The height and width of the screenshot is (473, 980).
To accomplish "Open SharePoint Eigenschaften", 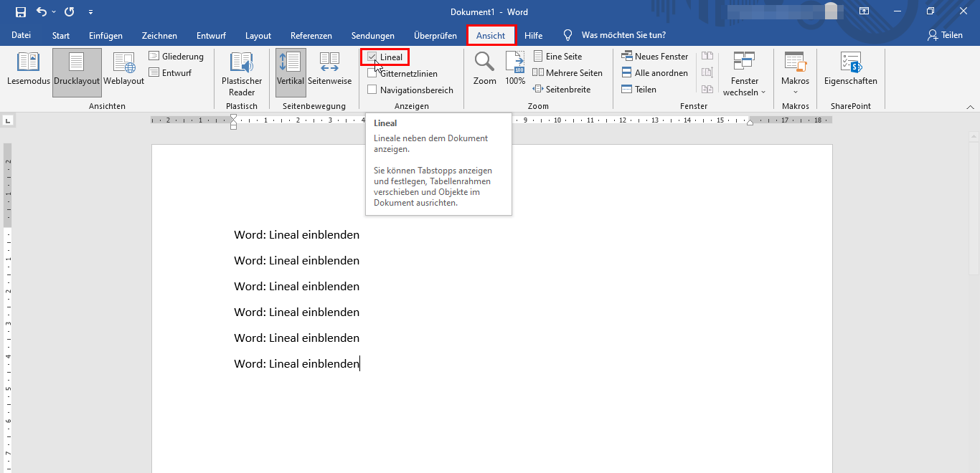I will tap(851, 70).
